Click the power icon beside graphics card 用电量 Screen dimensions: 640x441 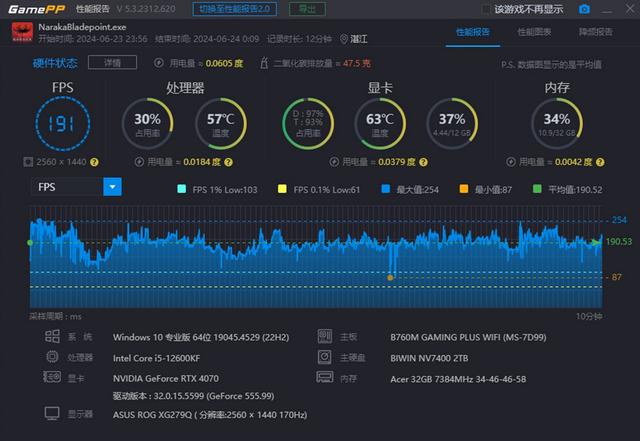pos(334,162)
